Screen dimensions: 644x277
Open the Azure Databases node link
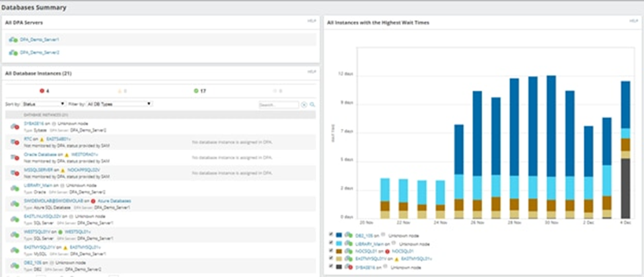pos(114,201)
